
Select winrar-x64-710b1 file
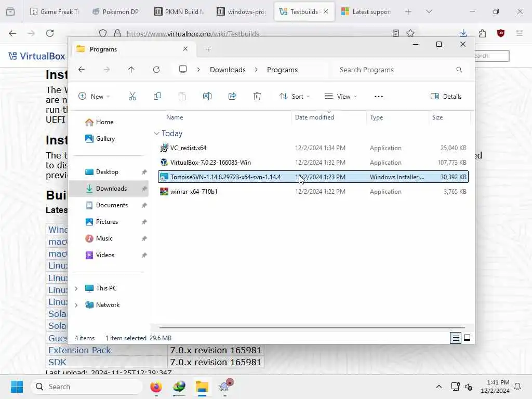point(313,191)
